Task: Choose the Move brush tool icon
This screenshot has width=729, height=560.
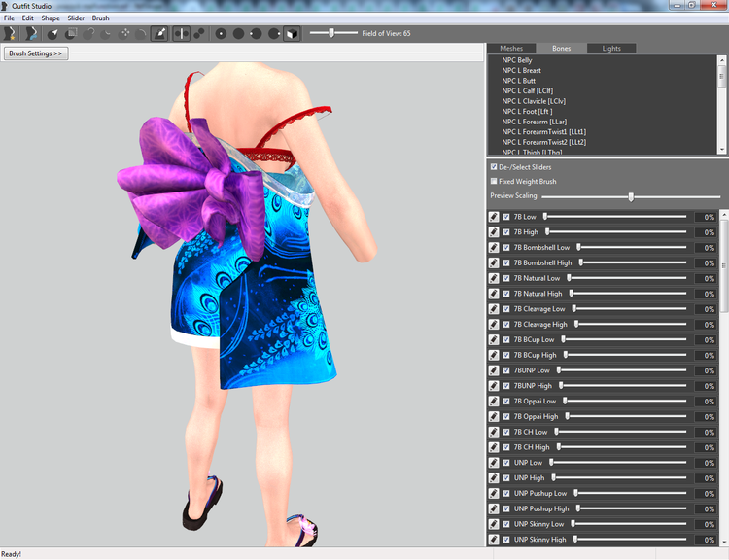Action: [124, 33]
